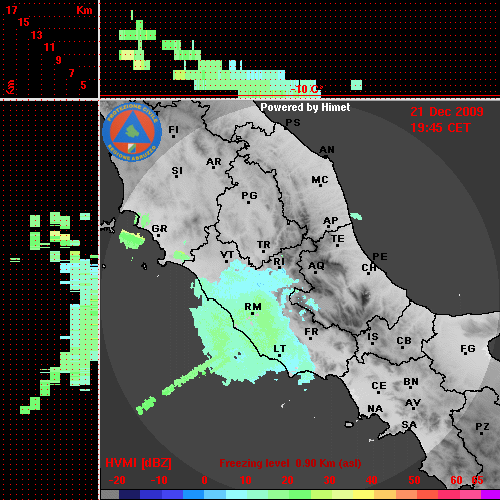Click the HVMI [dBZ] legend title
500x500 pixels.
(x=138, y=463)
